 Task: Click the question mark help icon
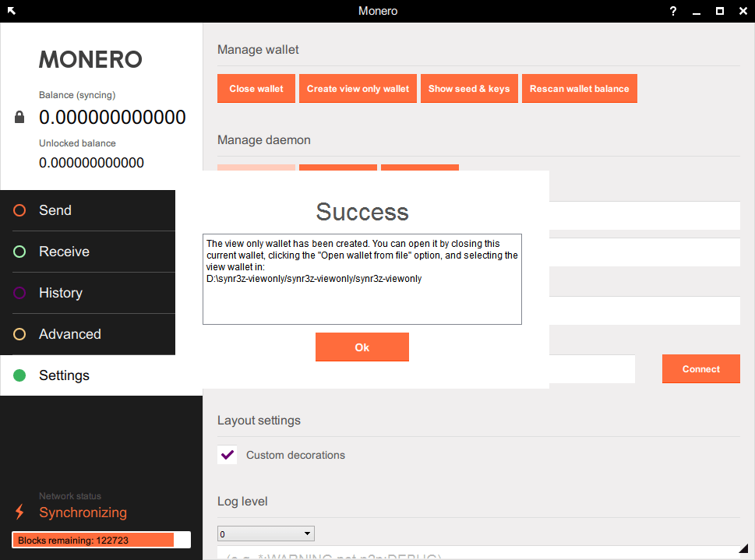click(x=673, y=11)
